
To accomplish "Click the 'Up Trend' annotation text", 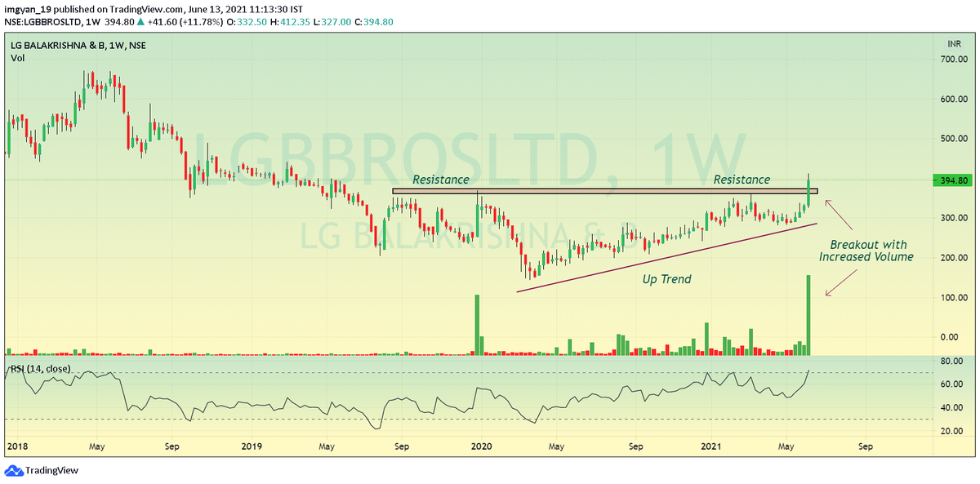I will (666, 279).
